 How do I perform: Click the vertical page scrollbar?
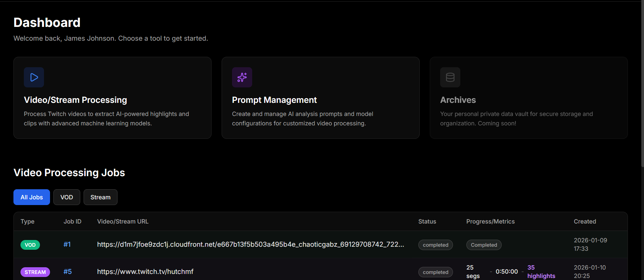pos(642,84)
